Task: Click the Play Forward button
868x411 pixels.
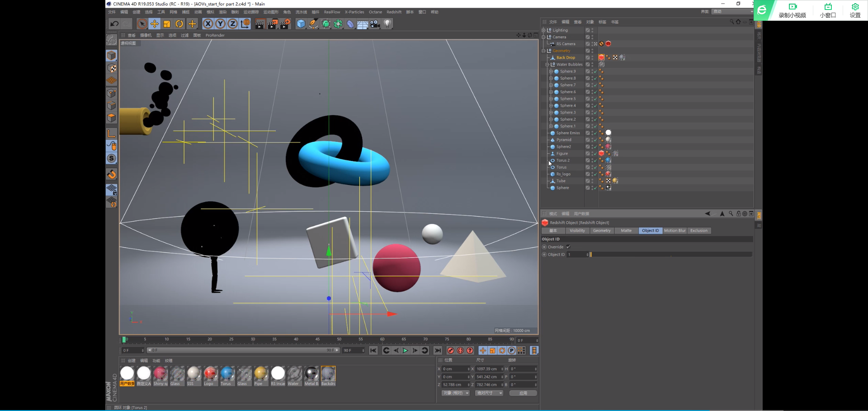Action: click(406, 350)
